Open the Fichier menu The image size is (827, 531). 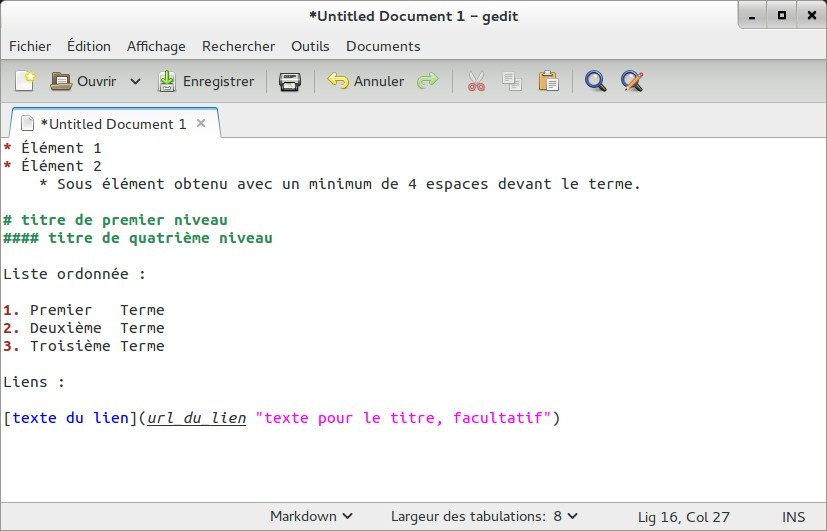[x=30, y=46]
